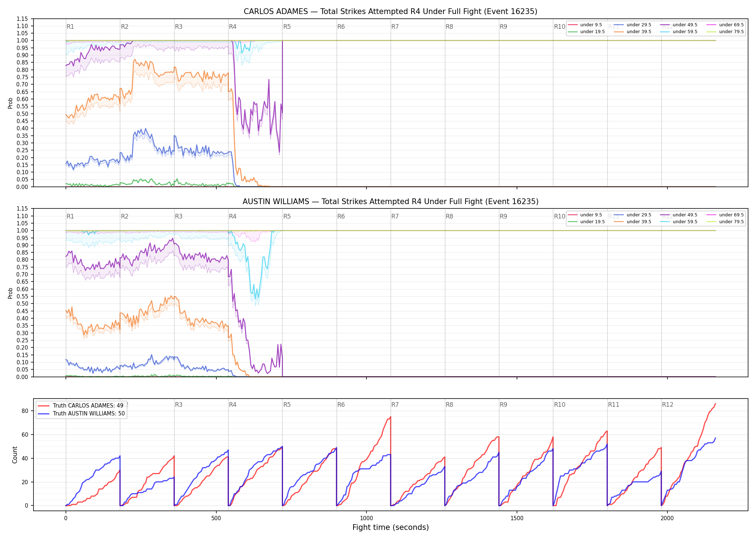
Task: Click 'Truth AUSTIN WILLIAMS: 50' legend entry
Action: coord(81,414)
